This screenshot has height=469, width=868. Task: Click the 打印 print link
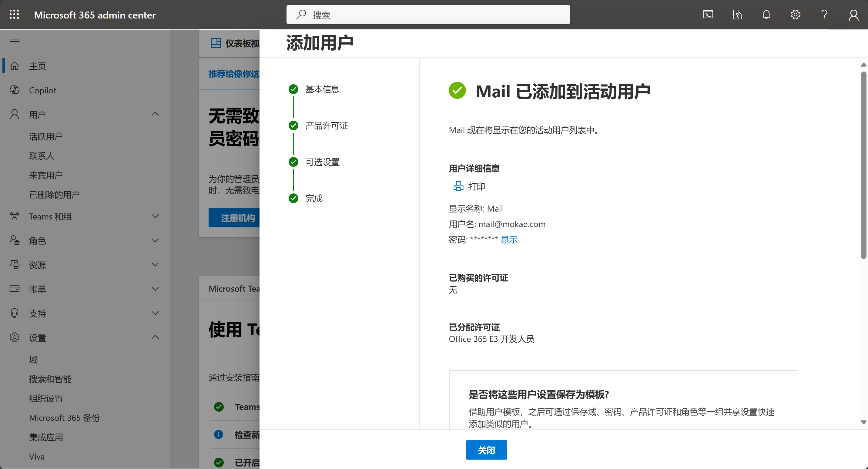tap(477, 186)
